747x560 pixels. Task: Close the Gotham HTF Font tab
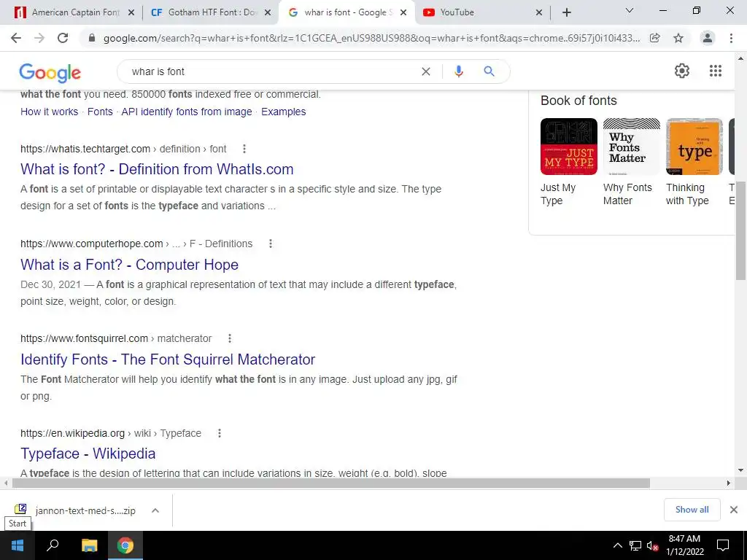point(268,13)
